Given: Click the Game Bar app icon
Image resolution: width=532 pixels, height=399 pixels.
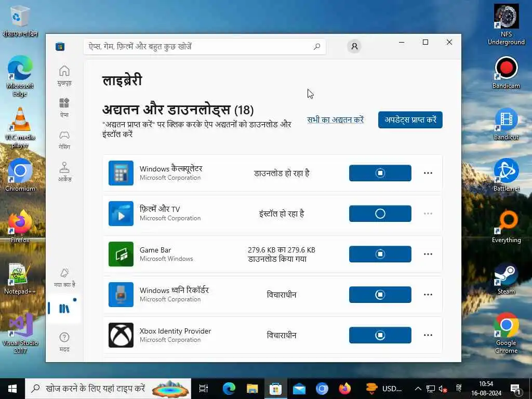Looking at the screenshot, I should tap(121, 254).
